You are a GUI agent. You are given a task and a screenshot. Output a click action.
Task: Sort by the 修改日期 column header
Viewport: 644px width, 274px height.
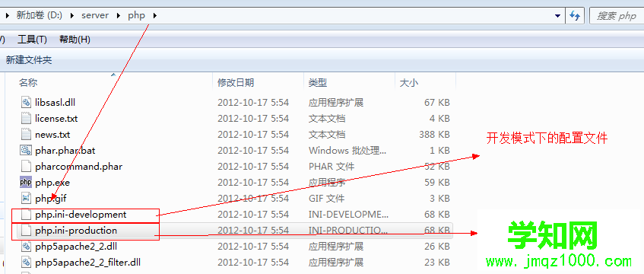(x=236, y=83)
